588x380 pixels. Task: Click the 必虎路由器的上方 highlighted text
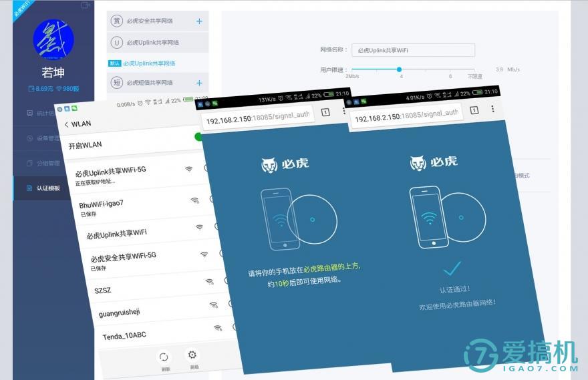331,267
